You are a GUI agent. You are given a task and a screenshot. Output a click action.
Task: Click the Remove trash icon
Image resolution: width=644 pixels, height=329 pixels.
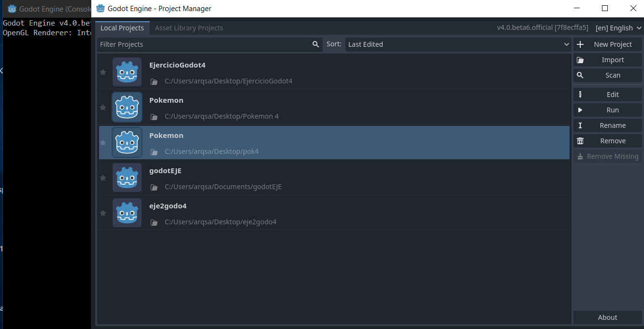(x=580, y=140)
